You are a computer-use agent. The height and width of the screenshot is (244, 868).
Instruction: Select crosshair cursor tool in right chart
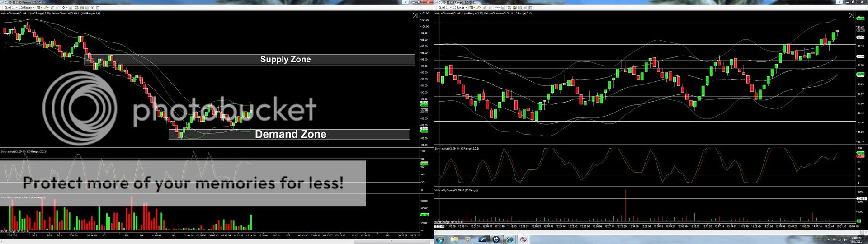[x=497, y=8]
